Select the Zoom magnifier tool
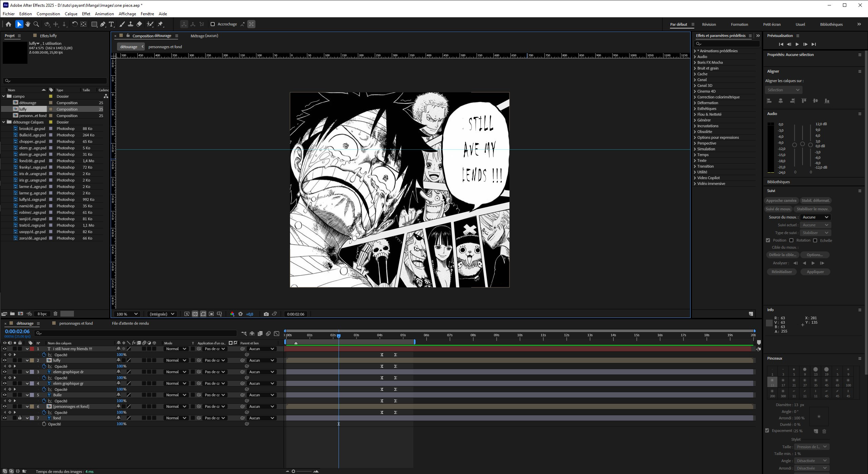868x474 pixels. pos(36,24)
